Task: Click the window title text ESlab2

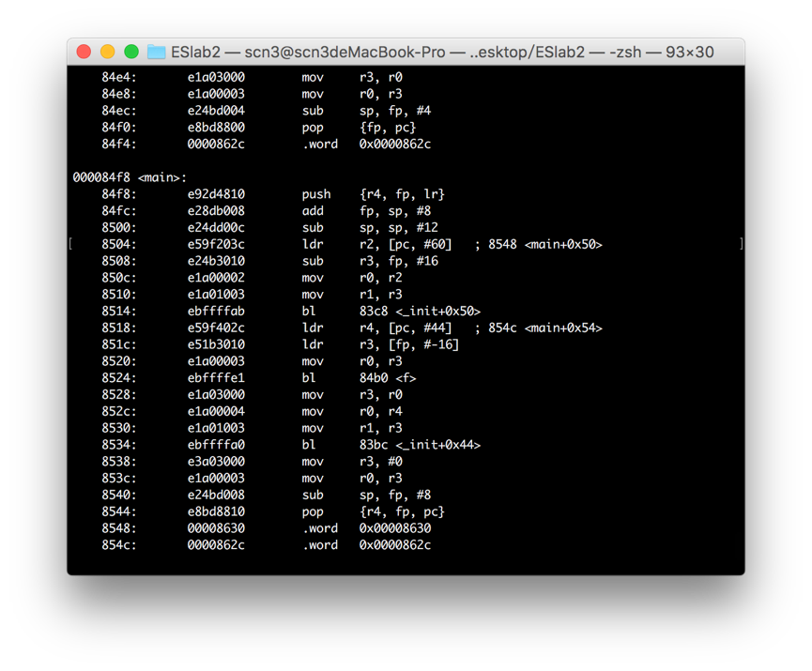Action: pos(196,52)
